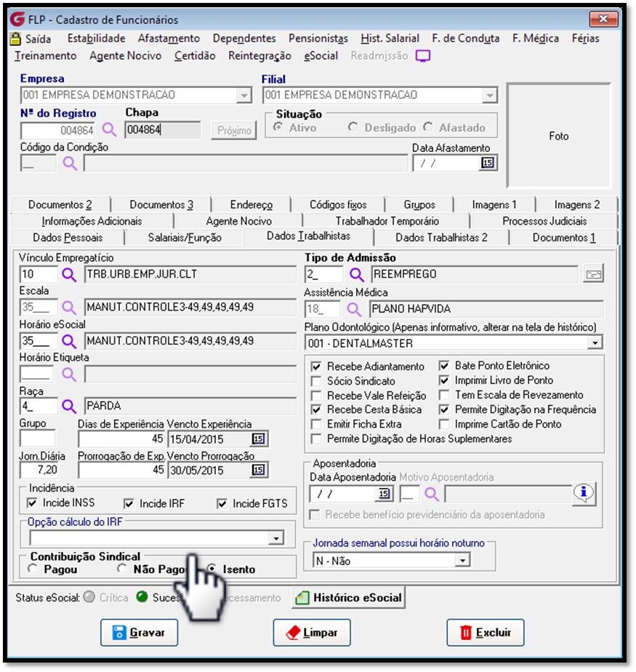Toggle Imprime Cartão de Ponto checkbox

(x=444, y=424)
